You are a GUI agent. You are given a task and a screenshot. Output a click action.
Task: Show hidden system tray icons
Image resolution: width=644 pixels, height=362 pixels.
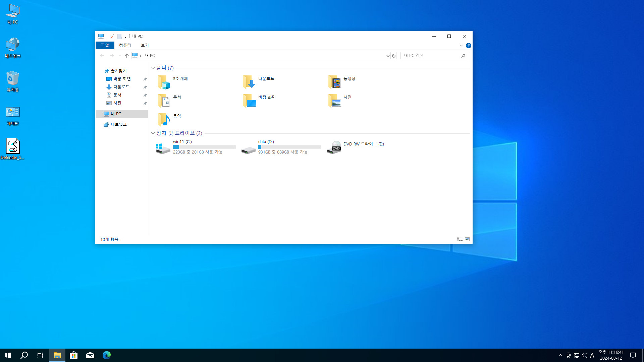560,355
